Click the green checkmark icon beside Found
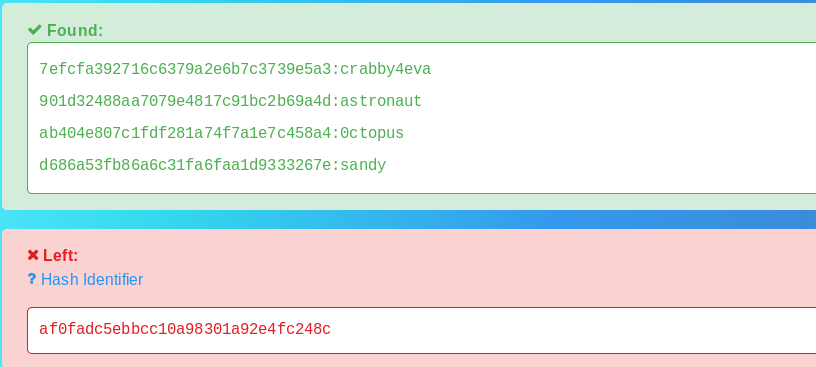 [34, 30]
